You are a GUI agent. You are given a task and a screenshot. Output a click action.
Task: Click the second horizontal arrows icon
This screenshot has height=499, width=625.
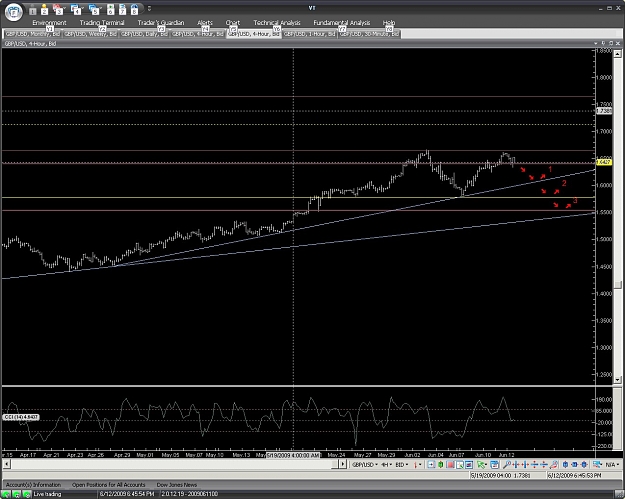coord(525,465)
